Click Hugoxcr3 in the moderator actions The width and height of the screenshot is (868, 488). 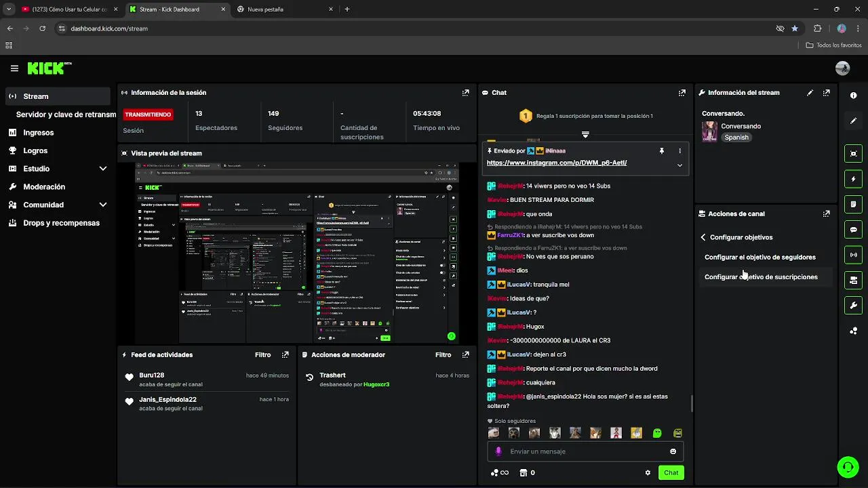pyautogui.click(x=376, y=384)
